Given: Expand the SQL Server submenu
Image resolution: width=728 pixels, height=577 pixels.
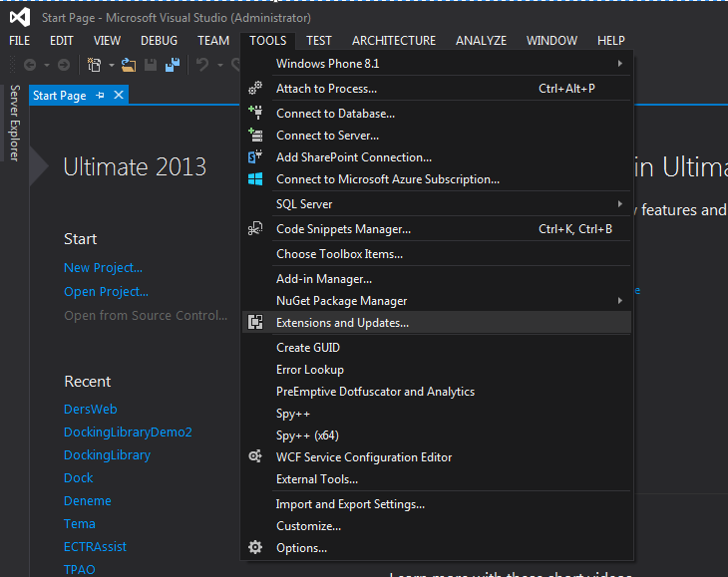Looking at the screenshot, I should [x=620, y=204].
